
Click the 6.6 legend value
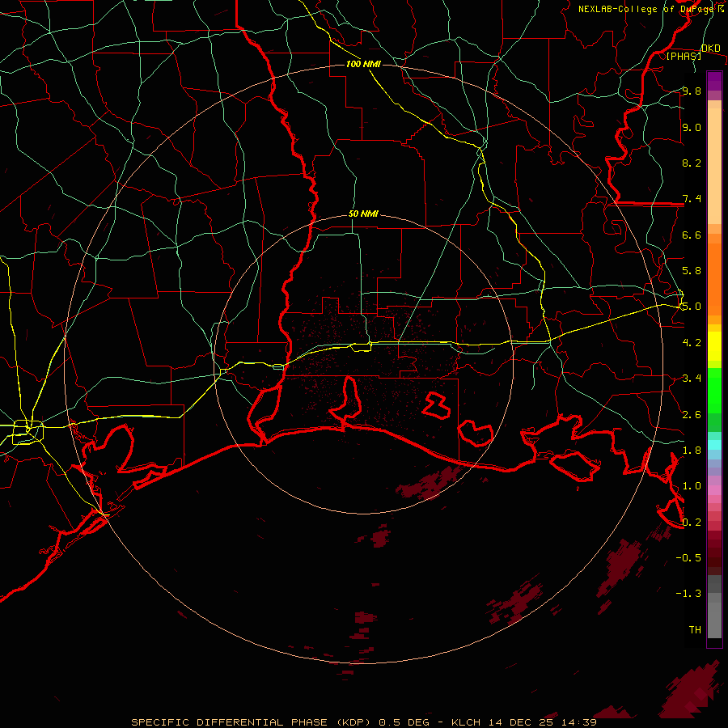692,235
